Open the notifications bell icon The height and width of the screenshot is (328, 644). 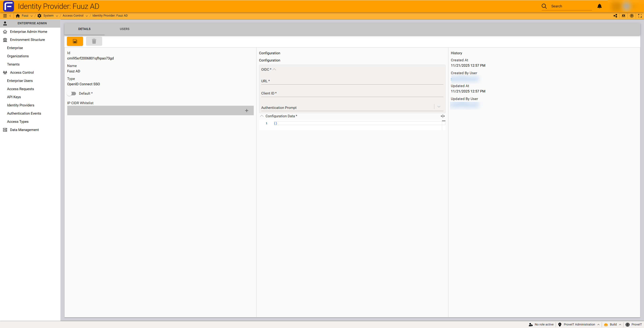tap(599, 6)
